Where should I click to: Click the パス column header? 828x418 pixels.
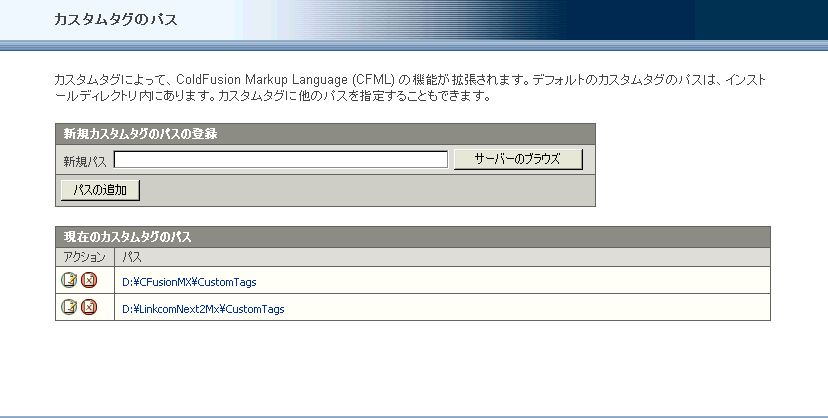tap(132, 257)
